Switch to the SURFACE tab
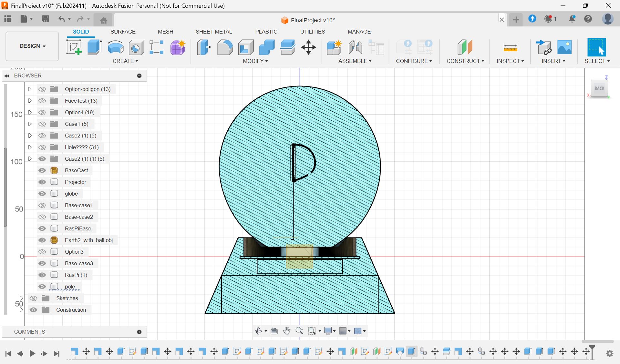This screenshot has width=620, height=364. (123, 32)
